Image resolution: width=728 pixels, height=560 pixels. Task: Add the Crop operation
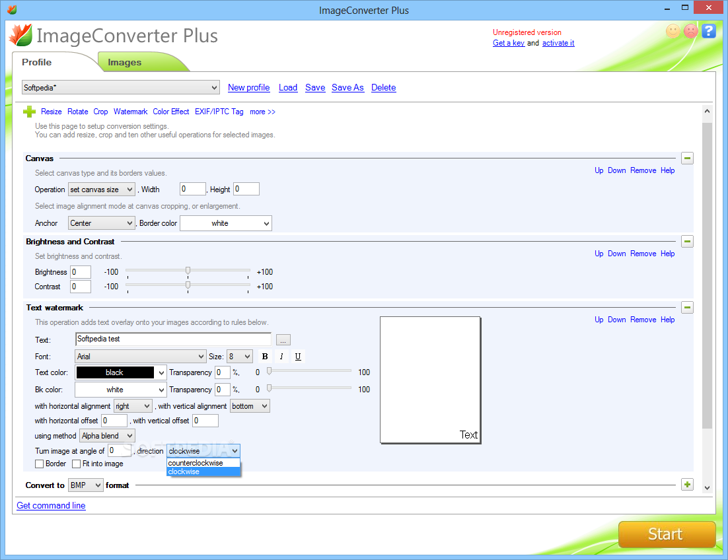(100, 112)
